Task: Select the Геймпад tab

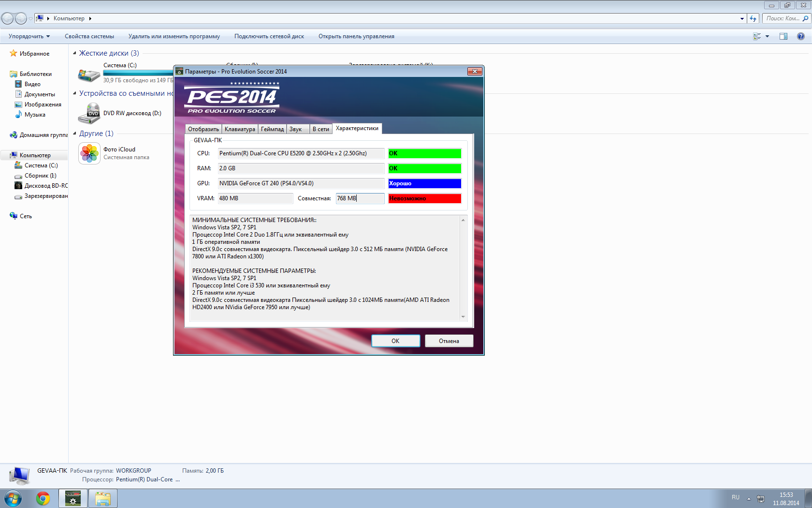Action: tap(272, 129)
